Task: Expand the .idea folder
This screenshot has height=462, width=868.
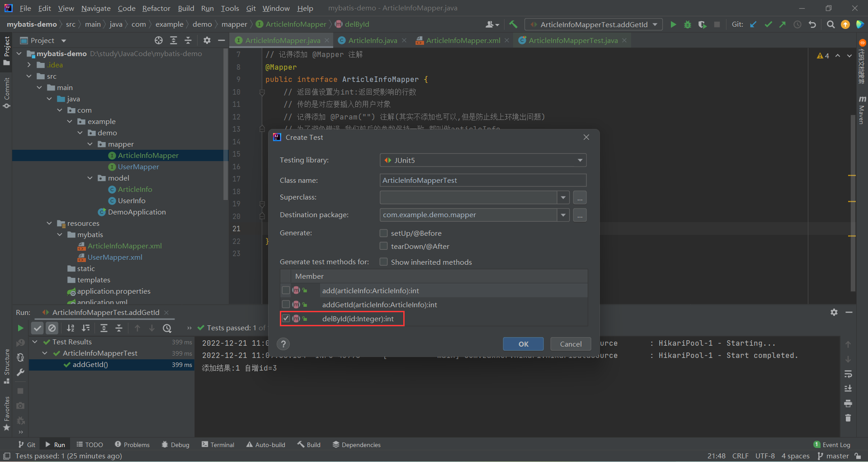Action: [x=29, y=65]
